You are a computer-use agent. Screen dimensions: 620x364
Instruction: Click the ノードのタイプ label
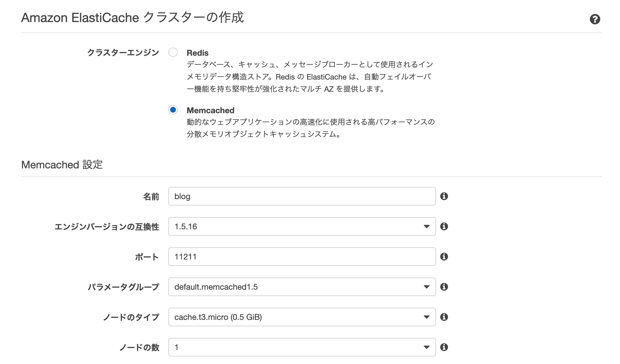coord(131,317)
